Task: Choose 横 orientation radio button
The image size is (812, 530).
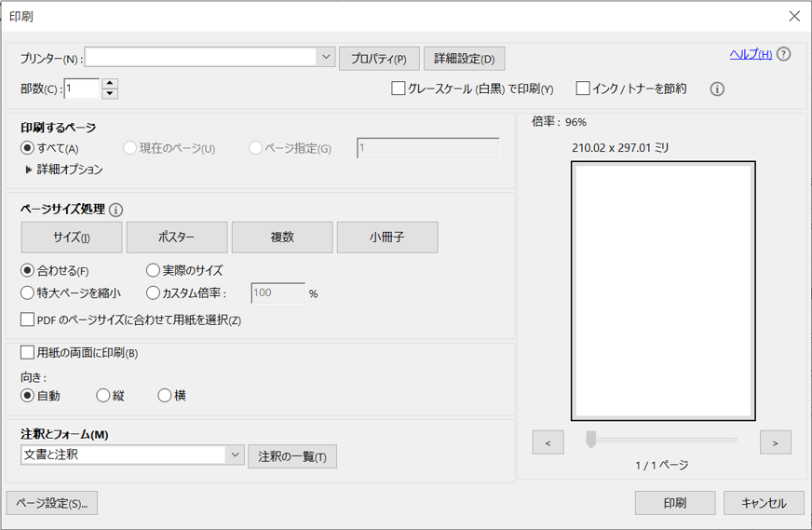Action: pos(165,396)
